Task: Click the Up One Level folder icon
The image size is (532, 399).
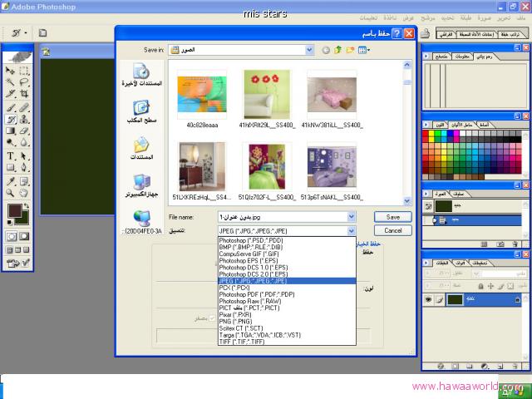Action: tap(338, 50)
